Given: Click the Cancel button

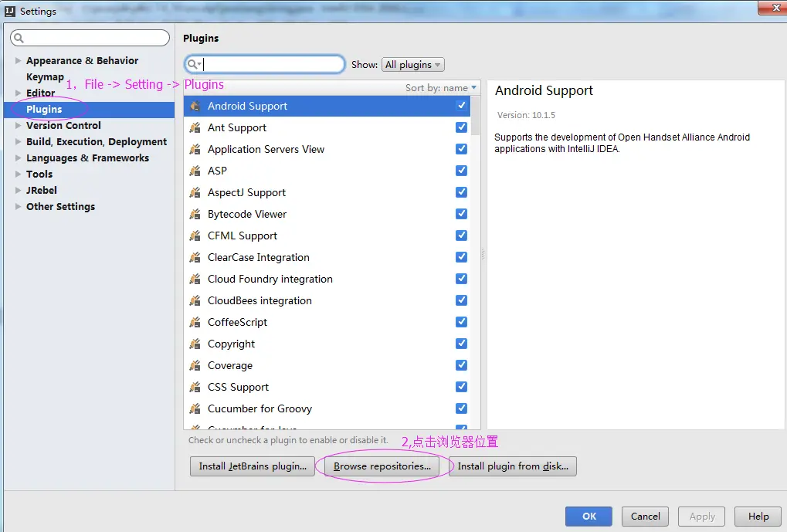Looking at the screenshot, I should click(645, 517).
